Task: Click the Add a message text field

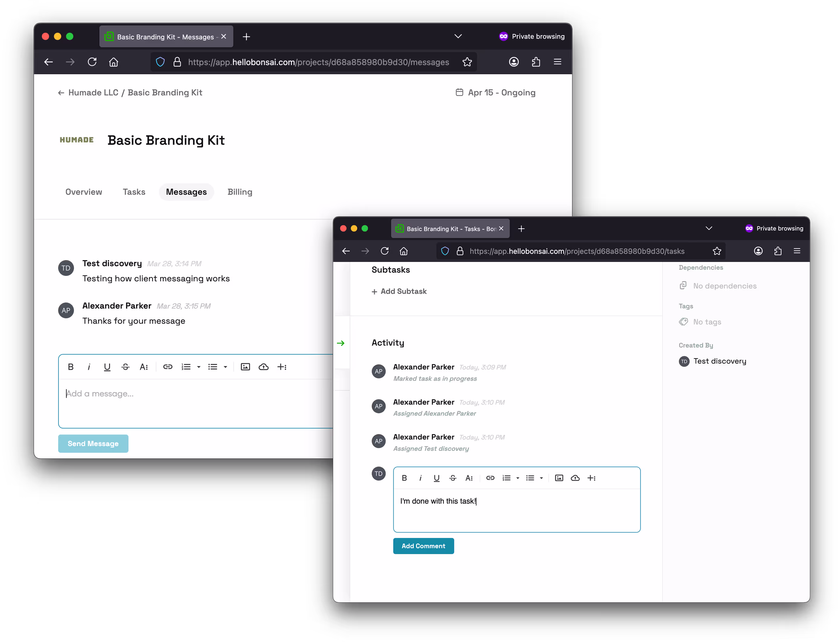Action: tap(196, 403)
